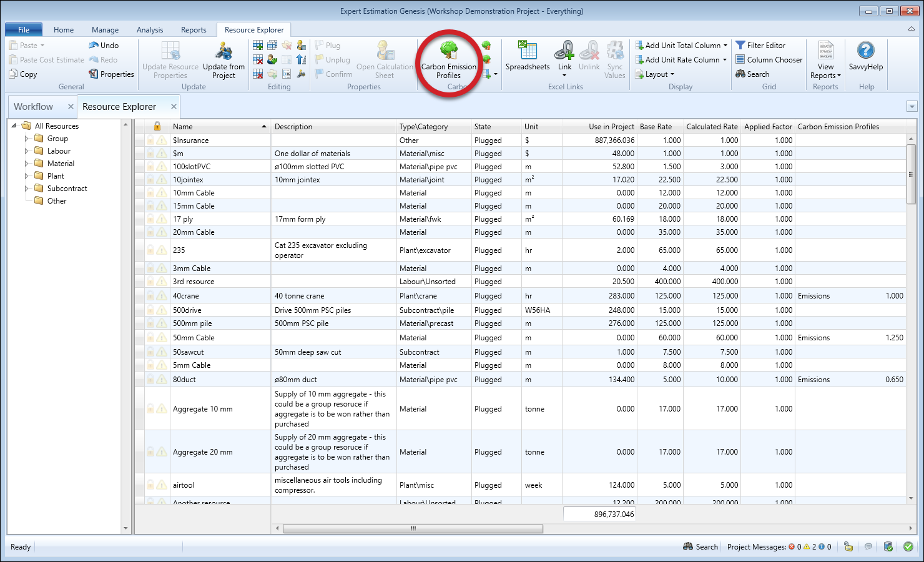924x562 pixels.
Task: Click the Properties button
Action: pos(111,74)
